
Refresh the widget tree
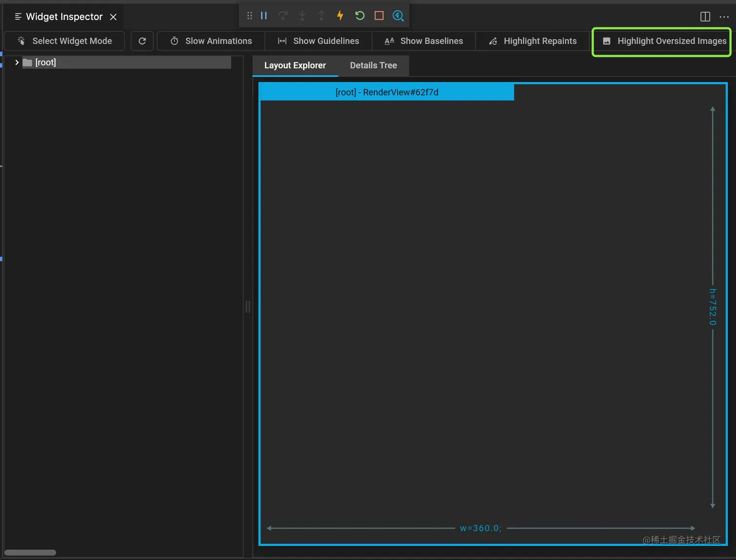142,41
